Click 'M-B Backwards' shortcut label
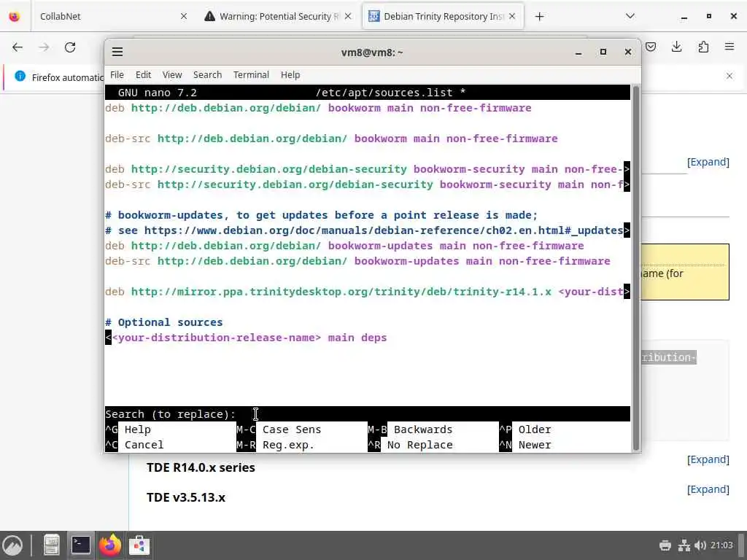The height and width of the screenshot is (560, 747). click(410, 429)
